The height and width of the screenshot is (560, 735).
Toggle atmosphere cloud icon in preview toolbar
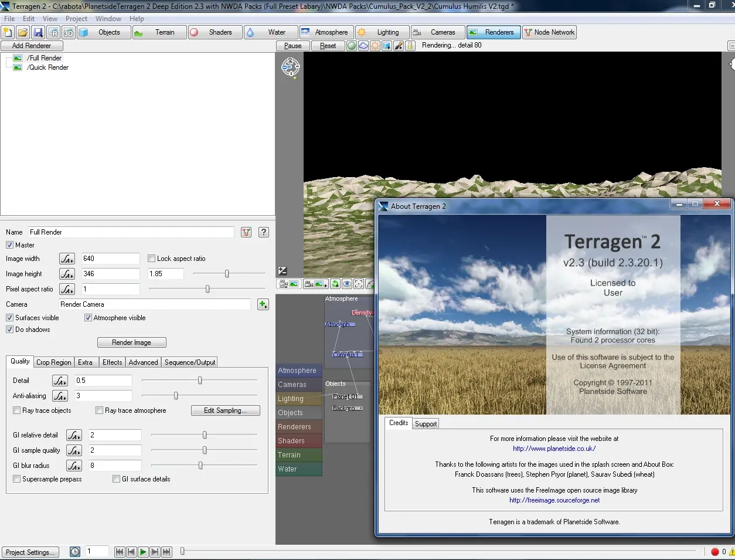(363, 46)
